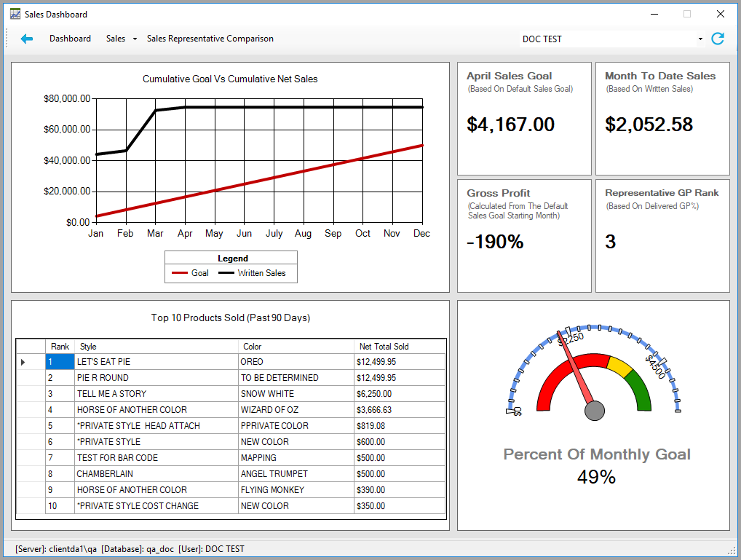Screen dimensions: 741x560
Task: Click the selected Rank 1 cell
Action: click(60, 362)
